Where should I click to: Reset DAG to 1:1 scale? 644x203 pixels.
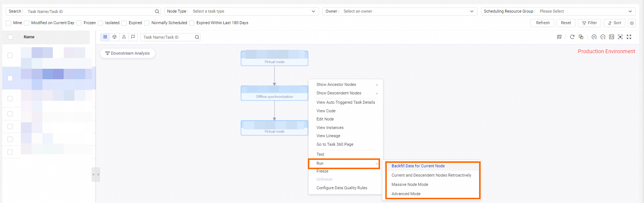pos(612,37)
